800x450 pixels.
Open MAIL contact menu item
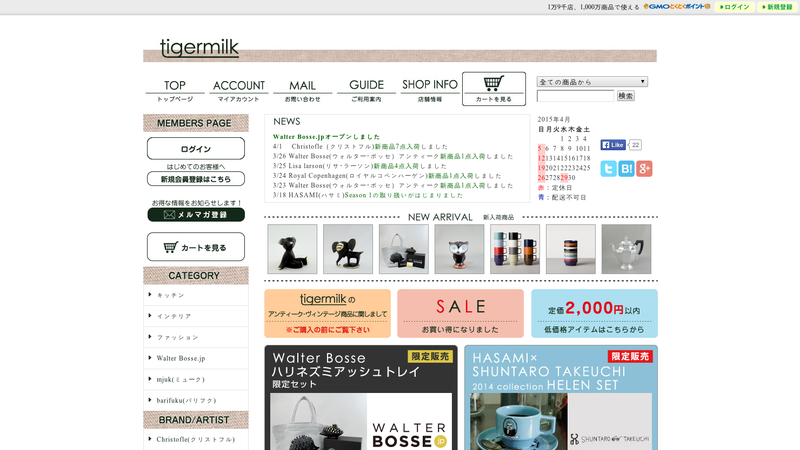303,91
